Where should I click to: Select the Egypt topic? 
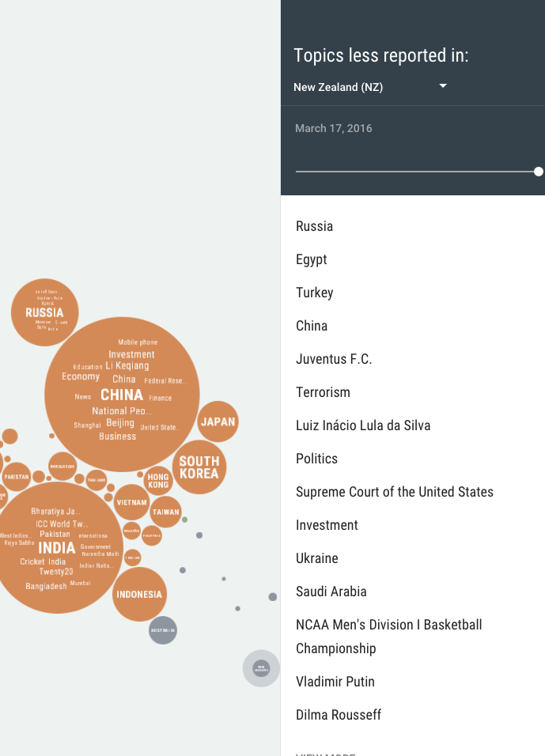point(312,259)
